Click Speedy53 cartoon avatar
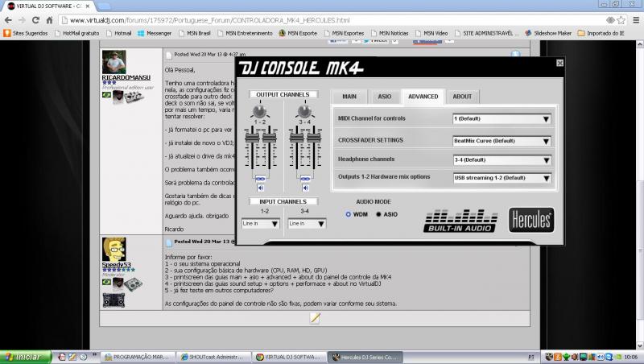The width and height of the screenshot is (644, 364). coord(114,249)
